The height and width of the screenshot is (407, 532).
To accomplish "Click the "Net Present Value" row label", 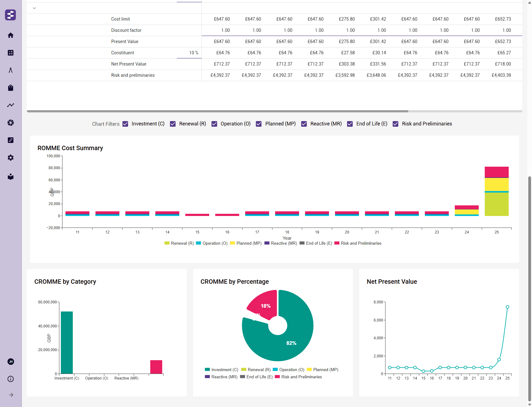I will pyautogui.click(x=129, y=64).
